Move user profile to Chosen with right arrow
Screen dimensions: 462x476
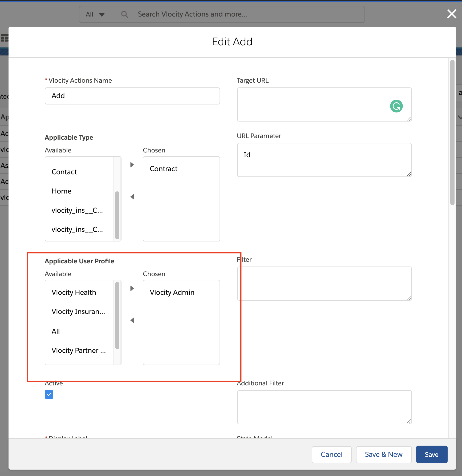[132, 288]
